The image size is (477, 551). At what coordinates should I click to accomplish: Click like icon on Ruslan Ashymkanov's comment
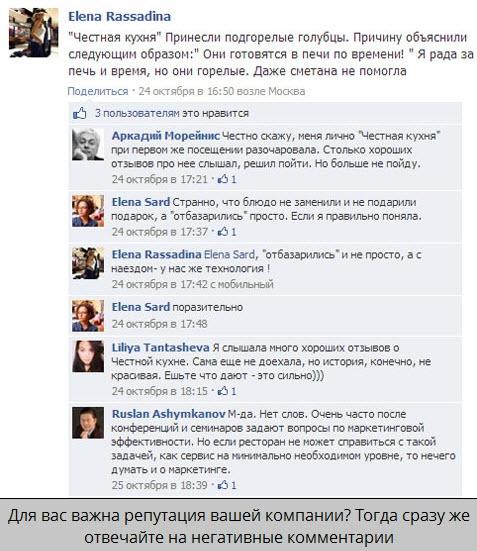coord(223,485)
